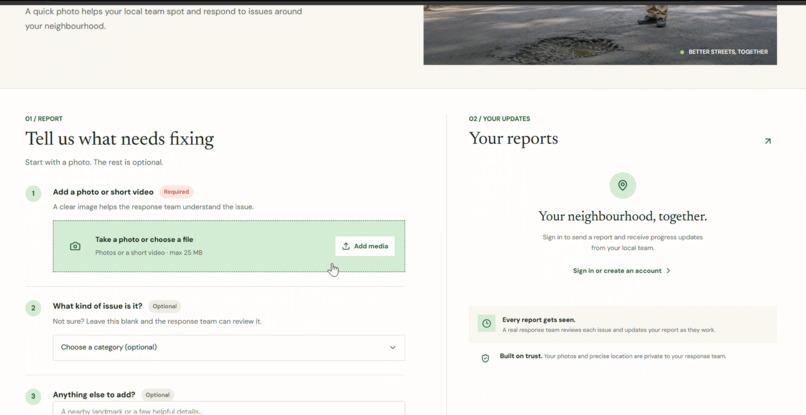Viewport: 806px width, 415px height.
Task: Click Photos or a short video max 25 MB text
Action: [149, 253]
